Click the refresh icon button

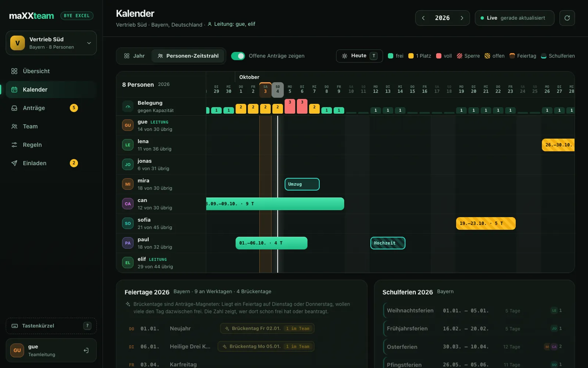567,18
